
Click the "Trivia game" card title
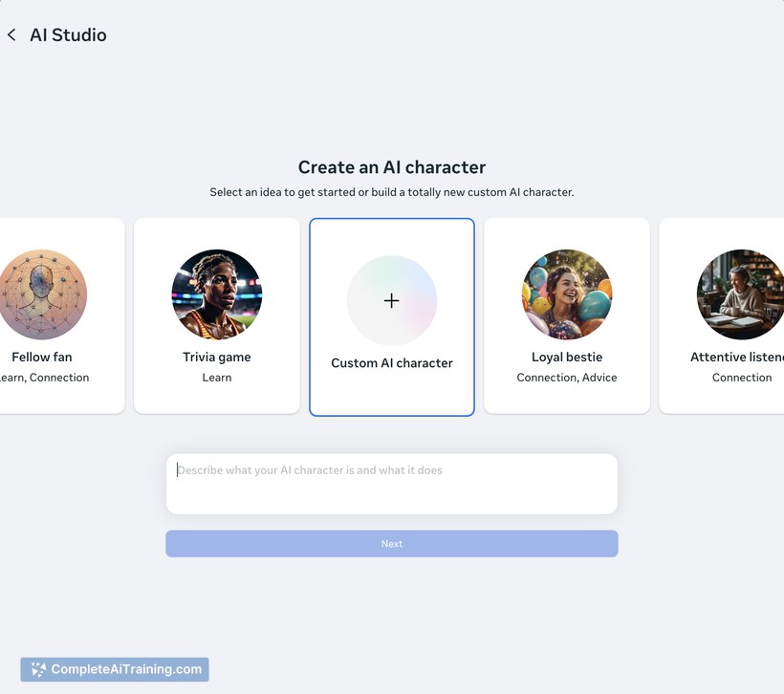click(x=217, y=358)
